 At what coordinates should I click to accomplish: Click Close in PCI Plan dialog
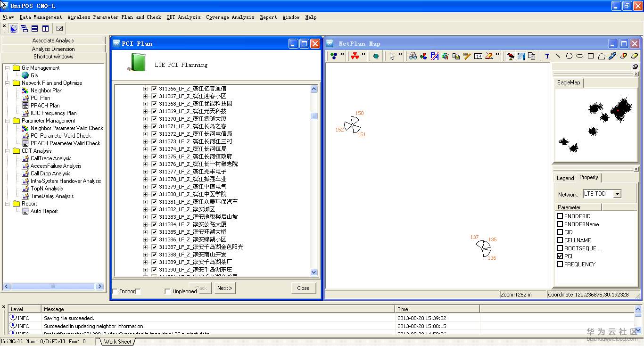[x=303, y=288]
